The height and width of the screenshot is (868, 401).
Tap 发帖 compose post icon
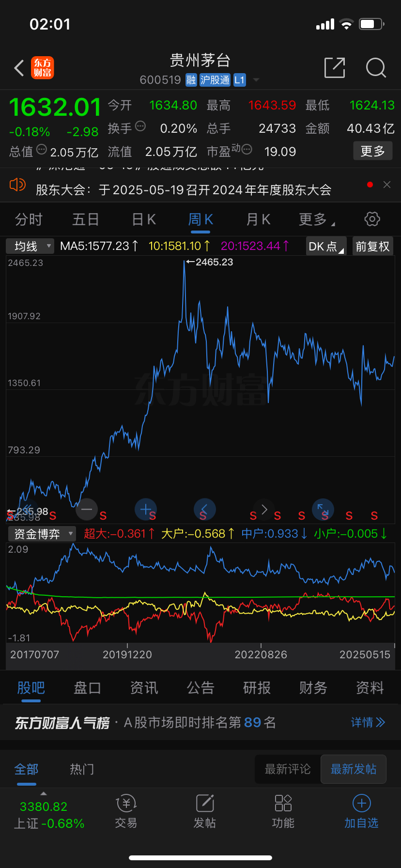coord(205,811)
